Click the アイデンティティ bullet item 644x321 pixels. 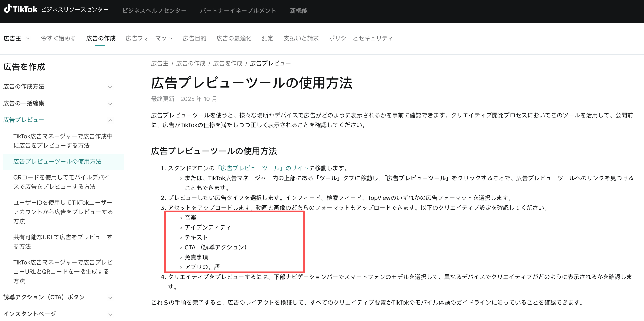point(208,227)
